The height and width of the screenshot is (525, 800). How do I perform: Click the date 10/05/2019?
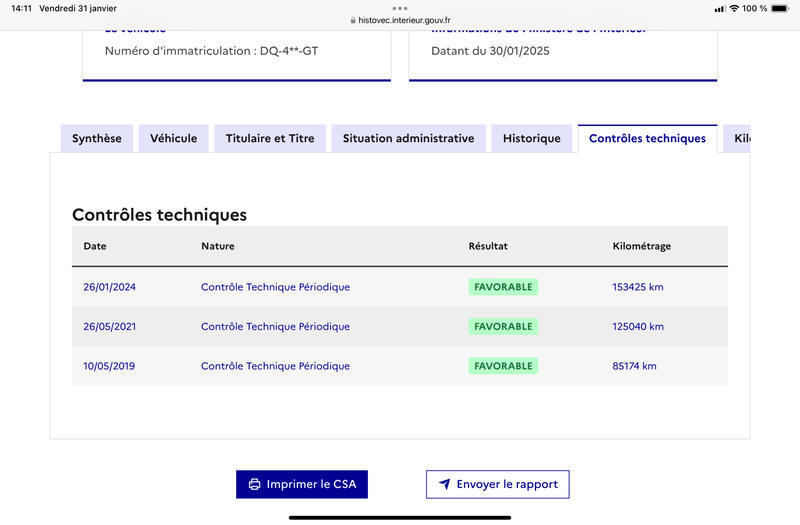click(x=109, y=366)
